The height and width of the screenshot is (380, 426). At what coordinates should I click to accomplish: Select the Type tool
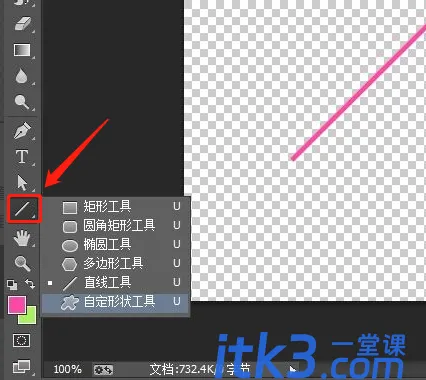click(x=22, y=156)
